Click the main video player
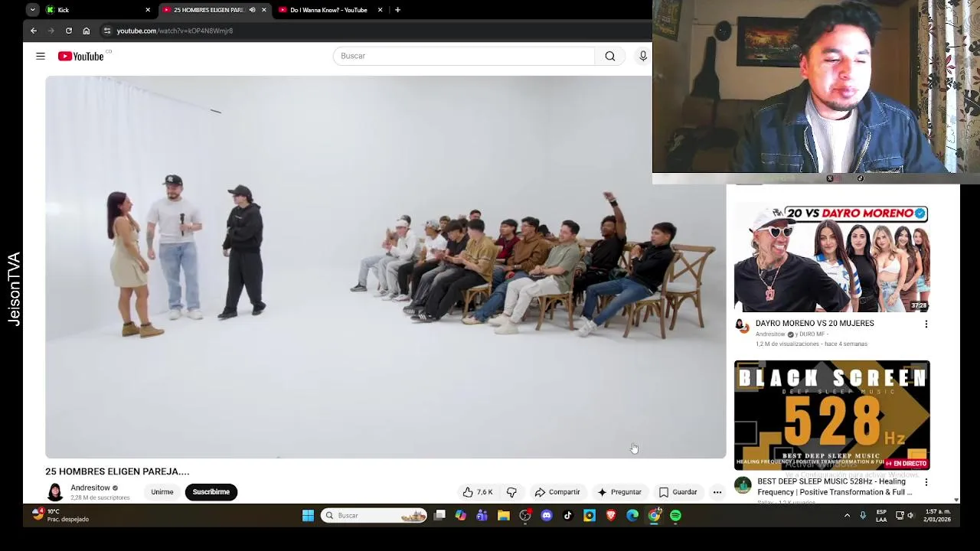The height and width of the screenshot is (551, 980). [385, 267]
